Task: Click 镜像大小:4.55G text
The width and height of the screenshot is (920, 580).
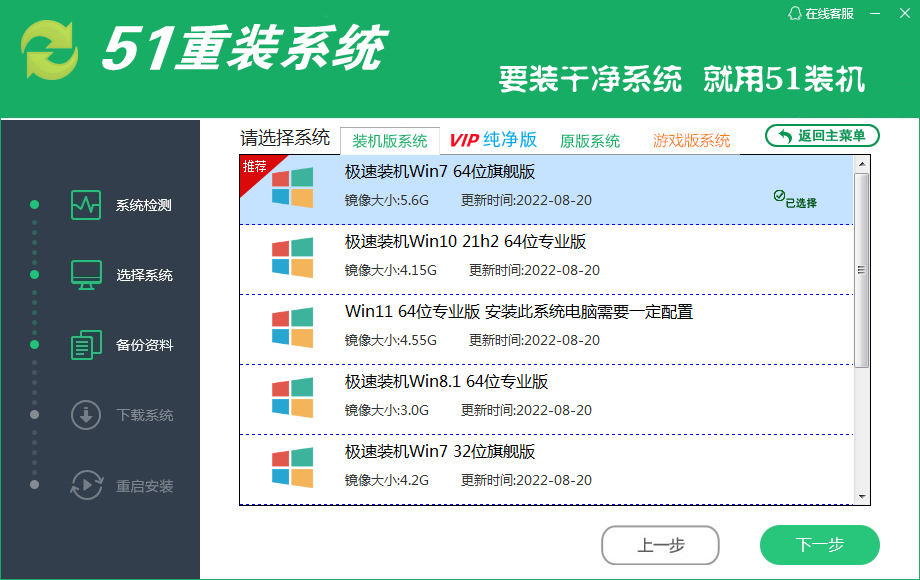Action: click(391, 341)
